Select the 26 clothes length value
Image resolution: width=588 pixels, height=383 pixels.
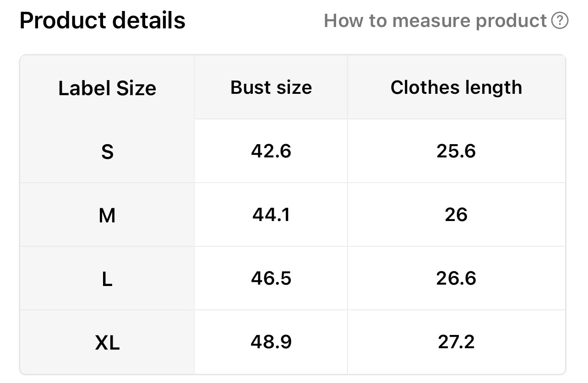coord(456,215)
